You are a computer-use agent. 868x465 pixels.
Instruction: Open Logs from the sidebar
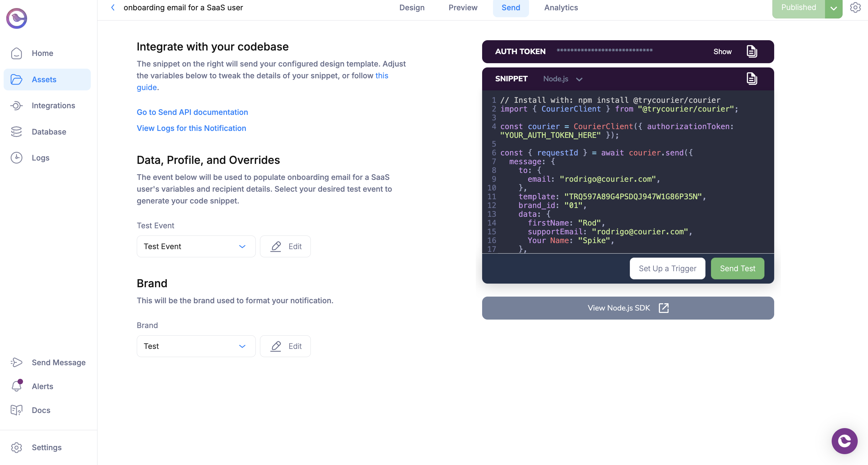41,157
